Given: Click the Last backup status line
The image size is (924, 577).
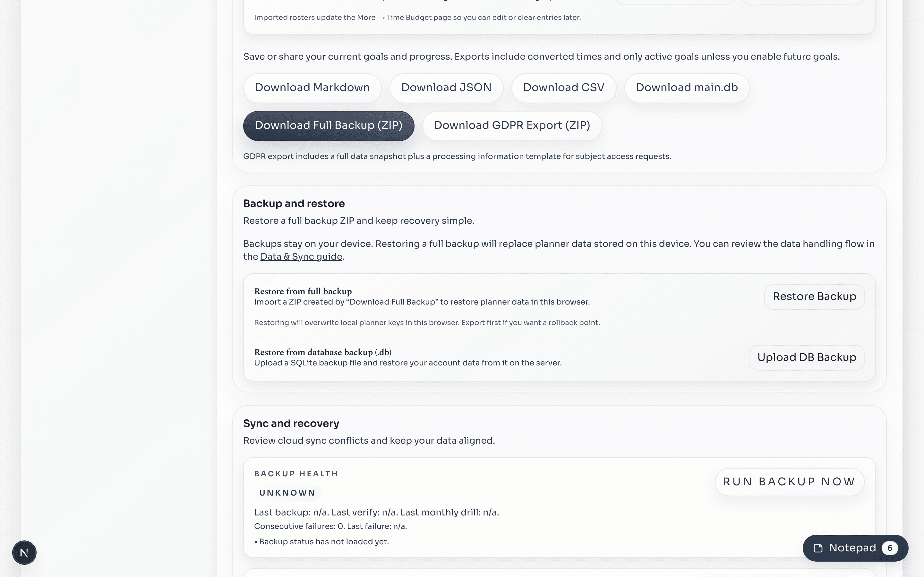Looking at the screenshot, I should [x=376, y=512].
